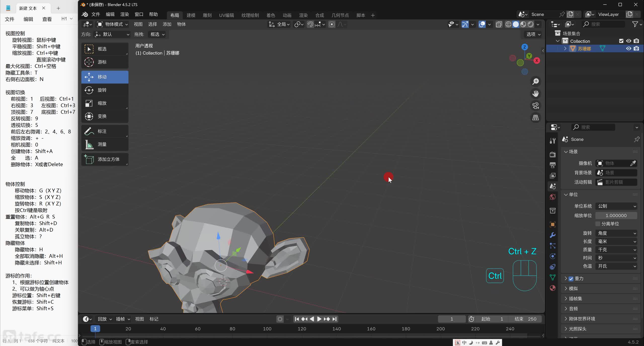This screenshot has width=644, height=346.
Task: Hide 苏珊娜 object with eye icon
Action: (x=628, y=49)
